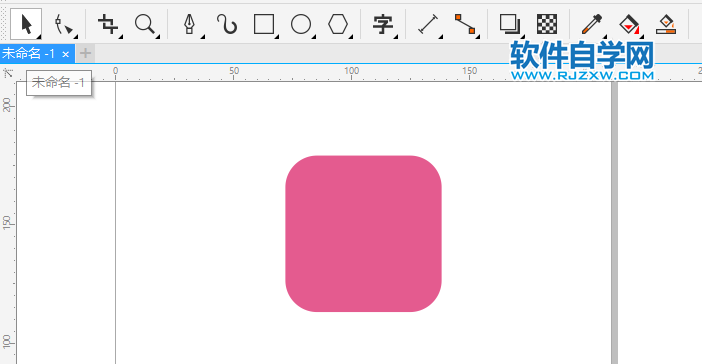Select the Pen drawing tool

click(190, 24)
